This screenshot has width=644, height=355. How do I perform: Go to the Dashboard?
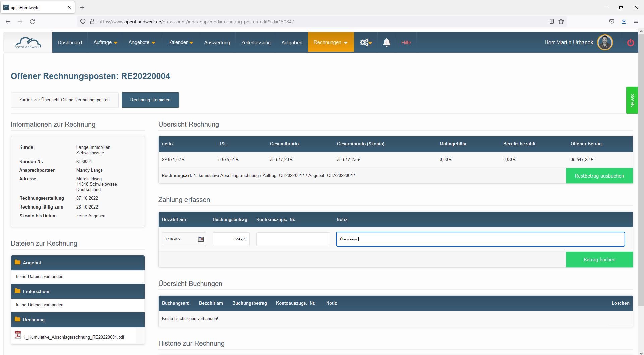coord(69,43)
